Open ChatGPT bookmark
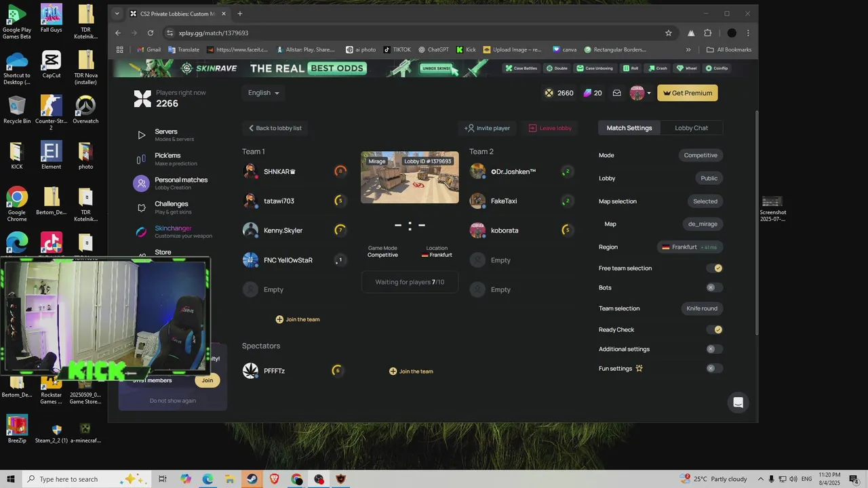Viewport: 868px width, 488px height. coord(433,49)
